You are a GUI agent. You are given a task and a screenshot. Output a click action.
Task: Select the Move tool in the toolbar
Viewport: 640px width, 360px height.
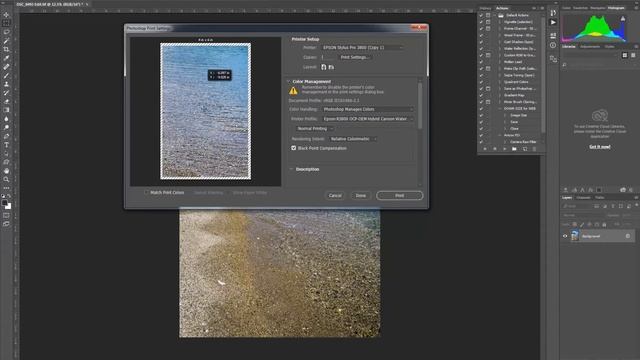coord(6,15)
